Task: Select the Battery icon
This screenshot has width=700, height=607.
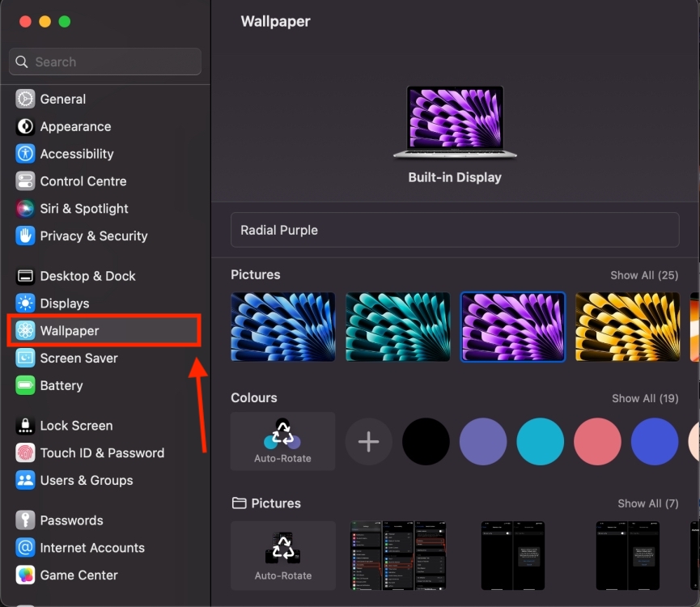Action: (x=25, y=385)
